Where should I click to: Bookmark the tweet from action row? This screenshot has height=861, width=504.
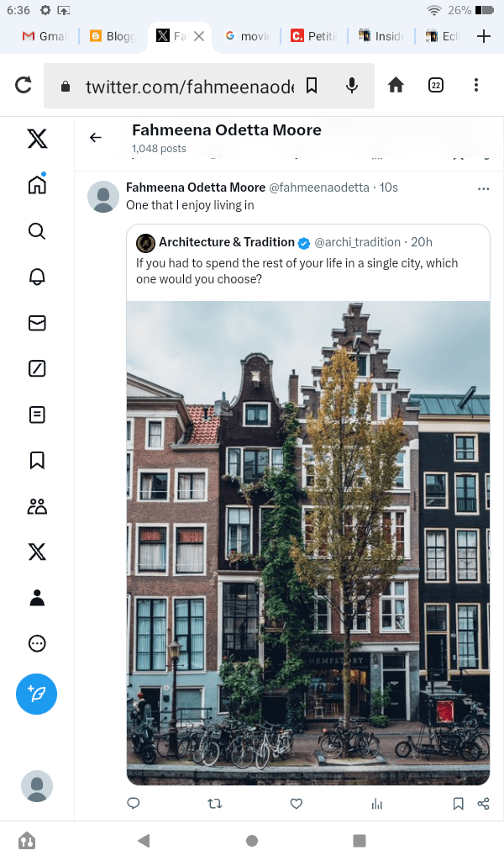pos(458,804)
